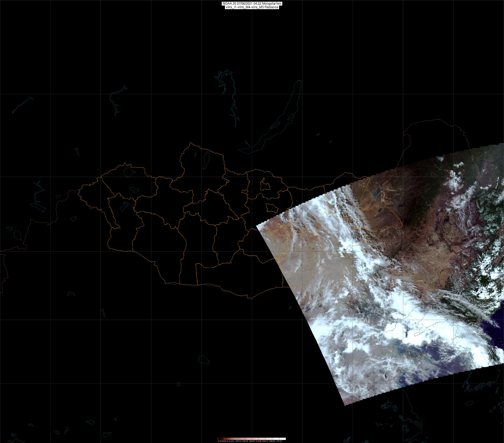
Task: Click the 'NOAA 20 07/06/2021 04:22 Mongolia1km' title line
Action: (252, 3)
